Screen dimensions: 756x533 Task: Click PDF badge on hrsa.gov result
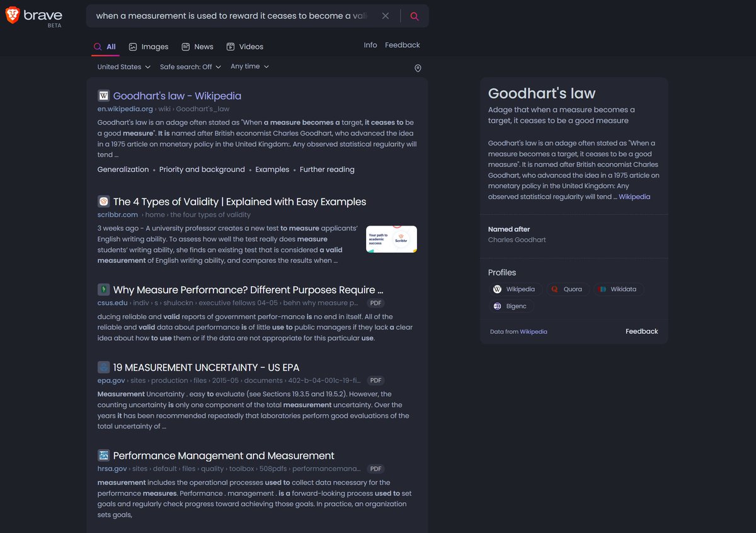coord(376,469)
